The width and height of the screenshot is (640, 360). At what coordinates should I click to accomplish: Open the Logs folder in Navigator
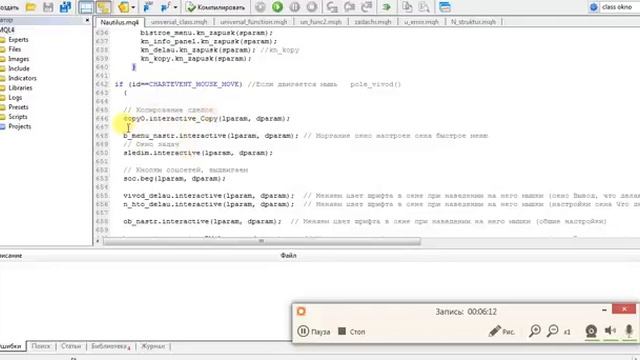coord(15,98)
